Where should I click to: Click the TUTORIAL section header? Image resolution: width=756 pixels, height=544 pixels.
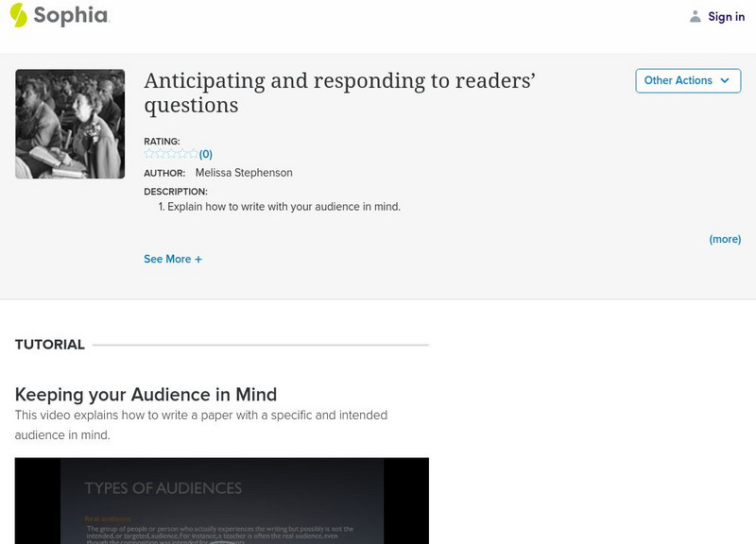[50, 345]
